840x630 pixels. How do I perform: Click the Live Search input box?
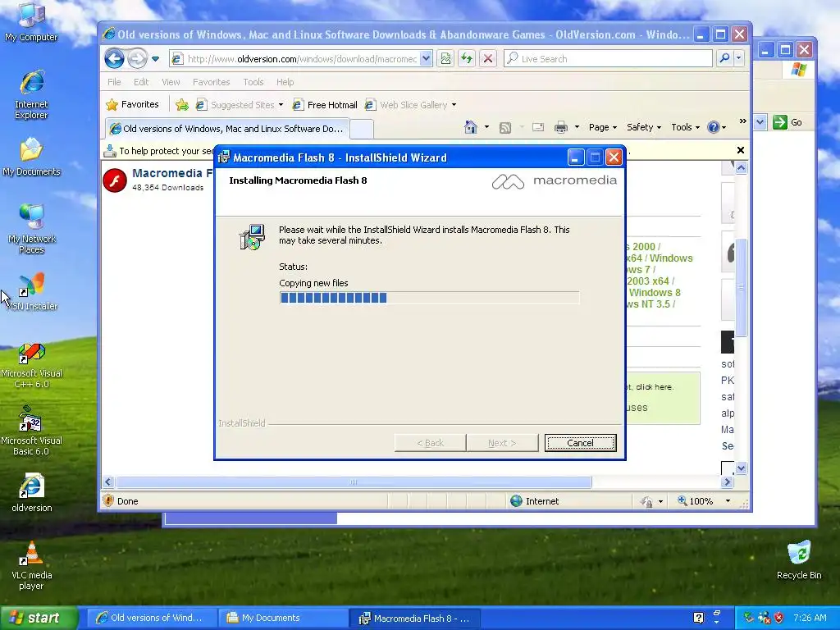click(608, 59)
